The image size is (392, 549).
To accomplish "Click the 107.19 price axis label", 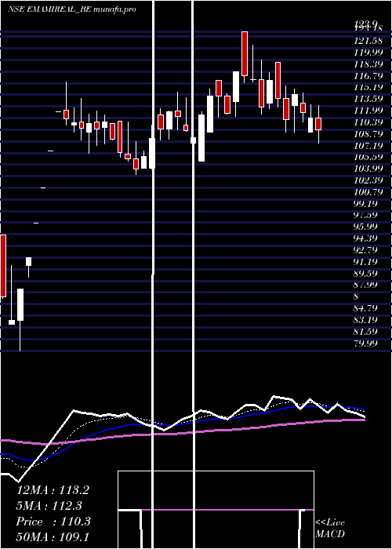I will [368, 145].
